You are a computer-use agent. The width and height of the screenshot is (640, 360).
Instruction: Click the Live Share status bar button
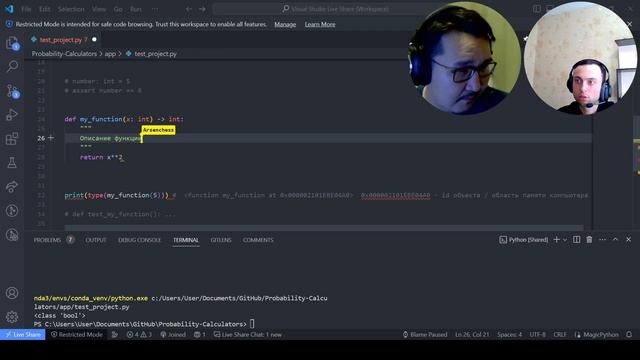(23, 335)
